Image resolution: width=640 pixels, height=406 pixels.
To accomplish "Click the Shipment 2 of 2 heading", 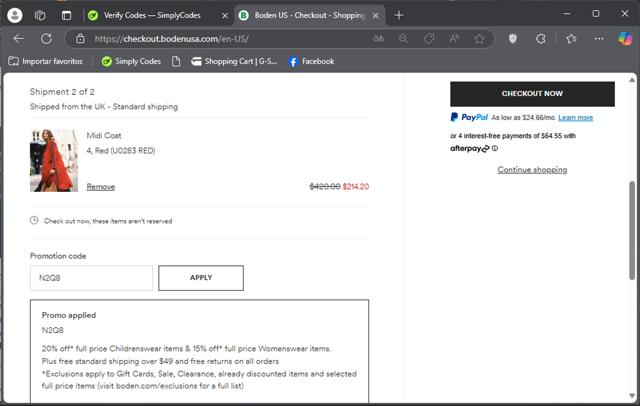I will 62,92.
